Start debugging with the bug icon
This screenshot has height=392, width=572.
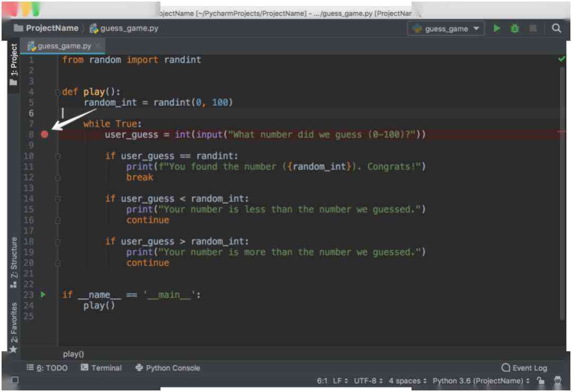click(x=514, y=29)
